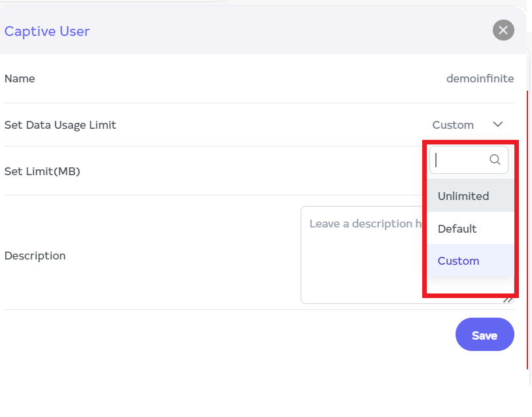Click the empty Set Limit(MB) row area
532x417 pixels.
pyautogui.click(x=261, y=171)
